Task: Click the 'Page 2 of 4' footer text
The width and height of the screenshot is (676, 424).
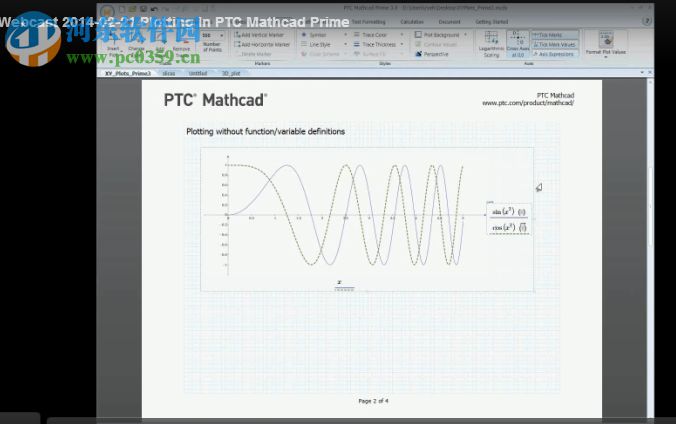Action: pos(373,401)
